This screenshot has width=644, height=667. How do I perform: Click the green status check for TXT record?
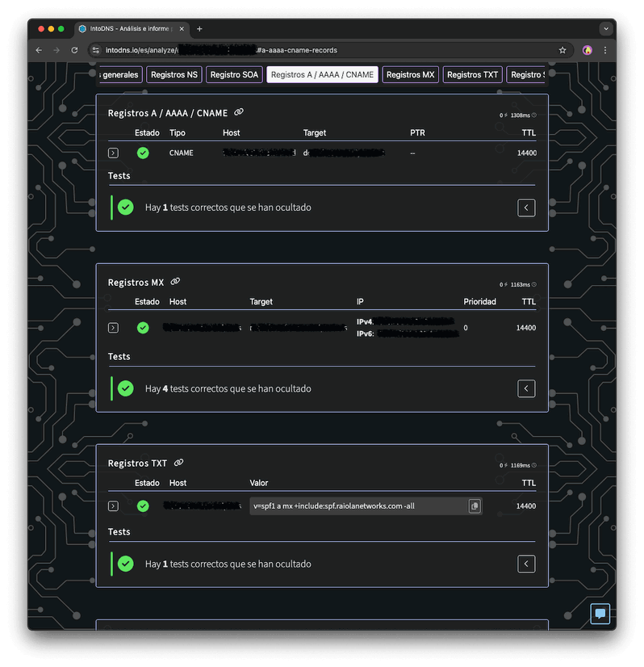click(x=143, y=506)
